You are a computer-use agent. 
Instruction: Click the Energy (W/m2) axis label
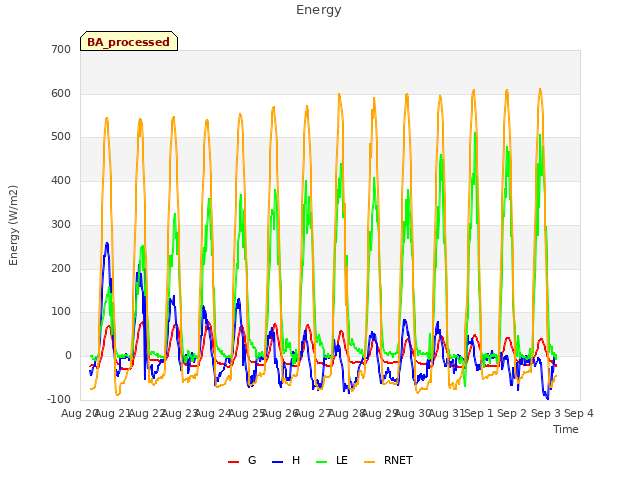pyautogui.click(x=13, y=225)
